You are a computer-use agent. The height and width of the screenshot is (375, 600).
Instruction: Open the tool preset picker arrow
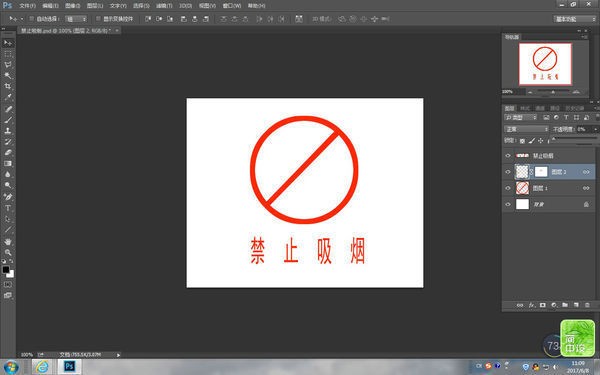click(22, 19)
